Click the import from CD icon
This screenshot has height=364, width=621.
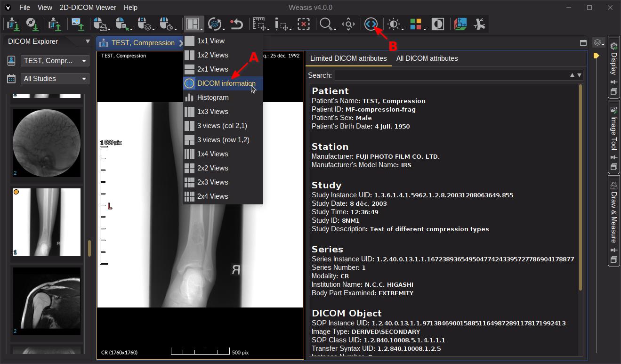click(32, 24)
